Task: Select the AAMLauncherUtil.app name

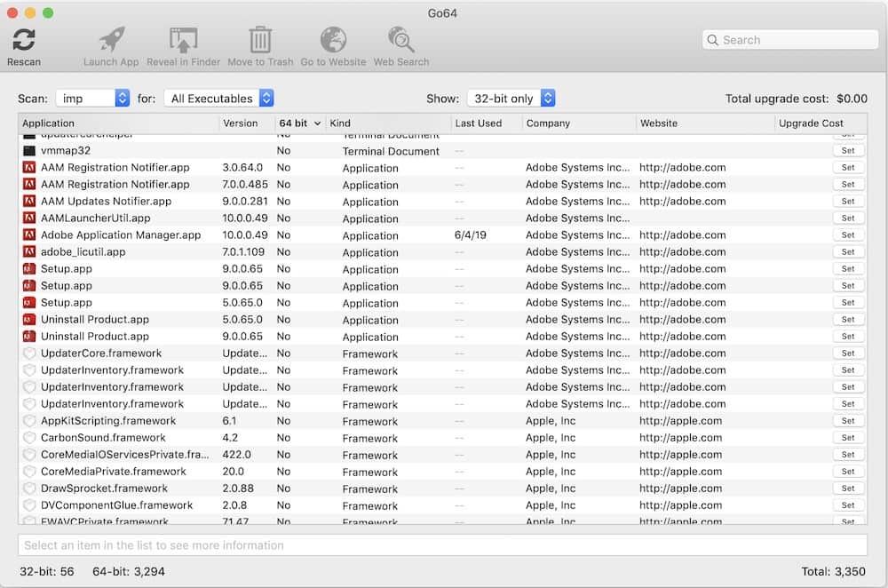Action: click(96, 219)
